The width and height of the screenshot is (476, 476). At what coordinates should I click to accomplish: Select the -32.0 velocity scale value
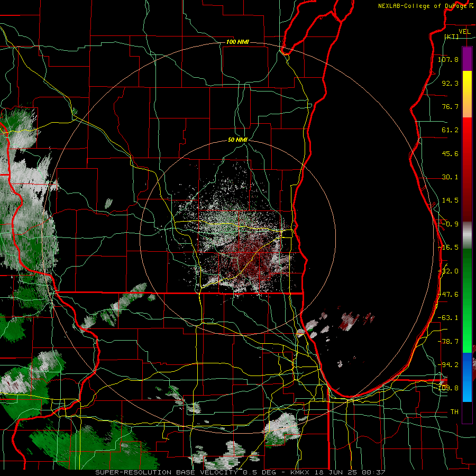point(448,271)
